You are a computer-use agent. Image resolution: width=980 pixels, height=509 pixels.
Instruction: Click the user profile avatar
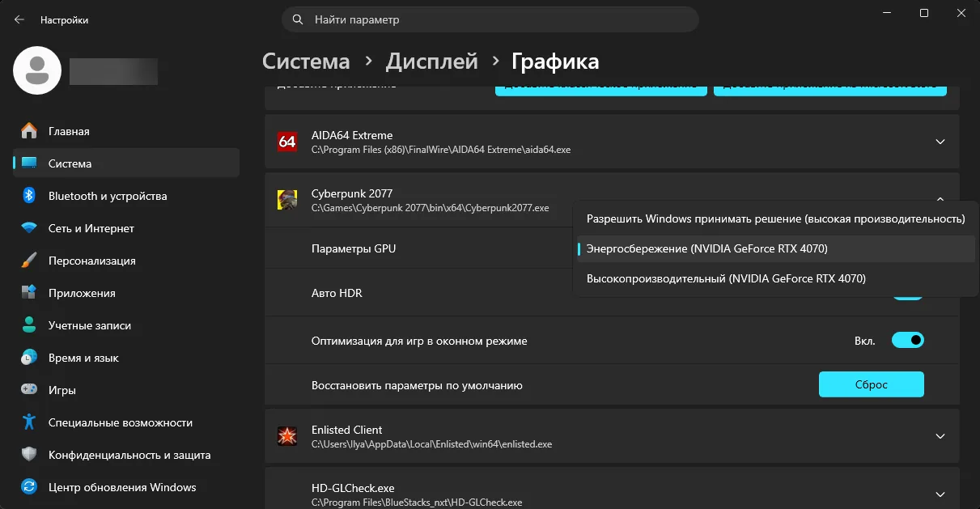37,70
